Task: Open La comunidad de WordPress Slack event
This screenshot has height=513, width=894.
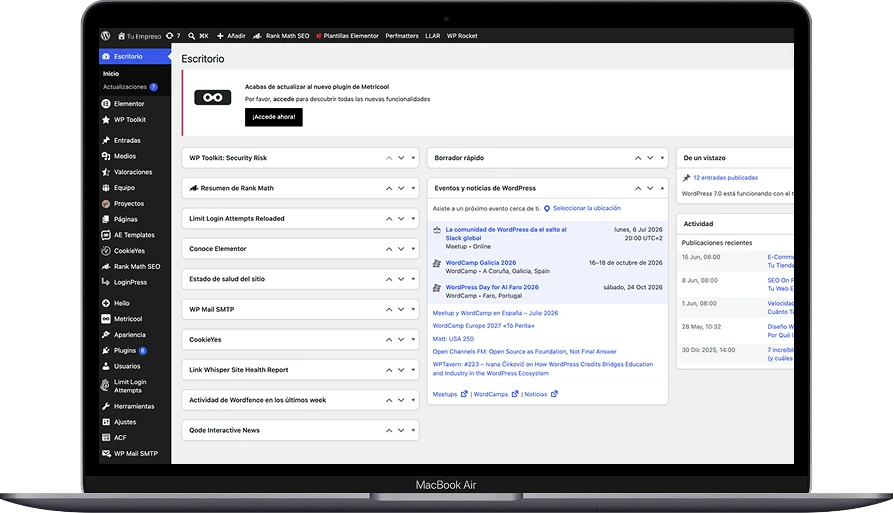Action: [x=506, y=234]
